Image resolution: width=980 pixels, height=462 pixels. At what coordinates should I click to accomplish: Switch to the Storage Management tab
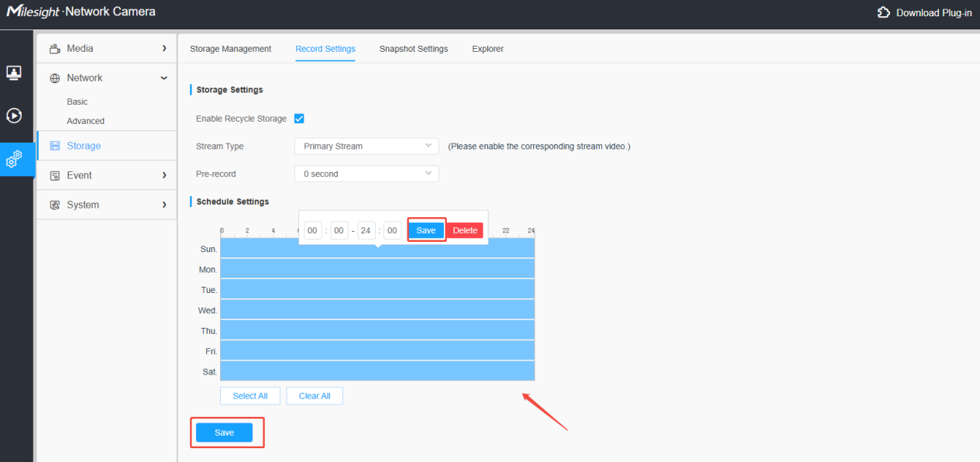coord(231,49)
